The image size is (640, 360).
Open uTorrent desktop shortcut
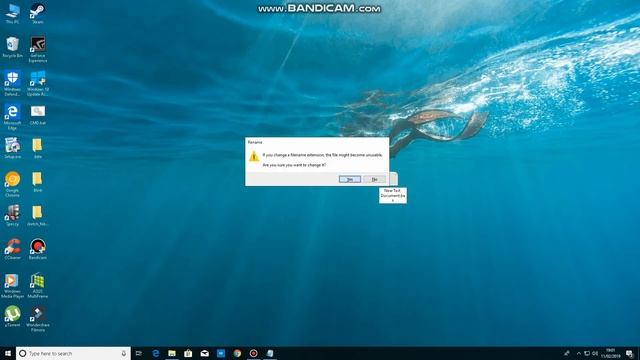click(x=12, y=317)
